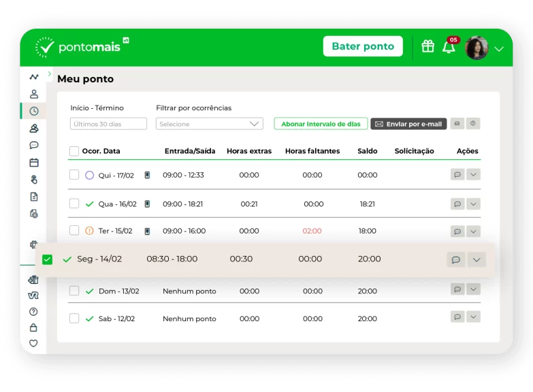
Task: Click the 09:00 - 18:21 time entry
Action: tap(182, 204)
